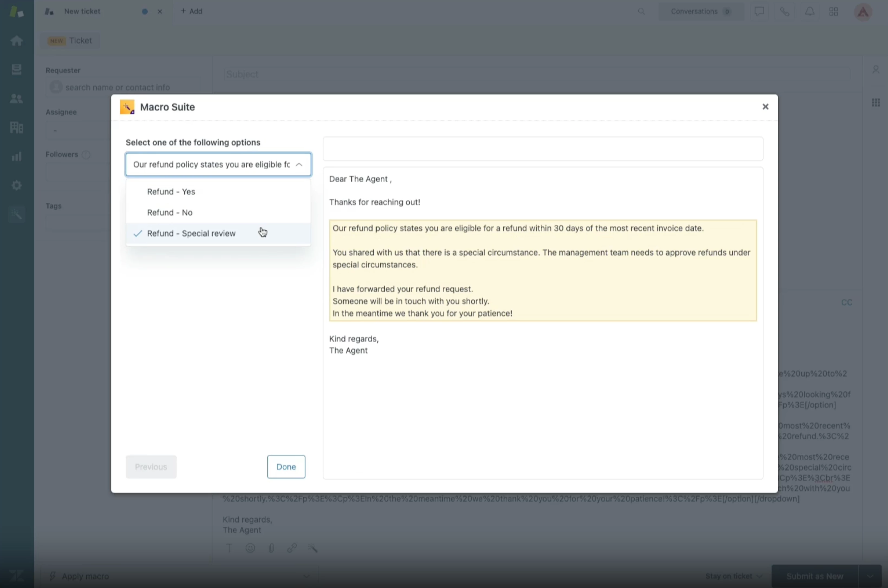Open the chat bubble icon
This screenshot has height=588, width=888.
759,12
